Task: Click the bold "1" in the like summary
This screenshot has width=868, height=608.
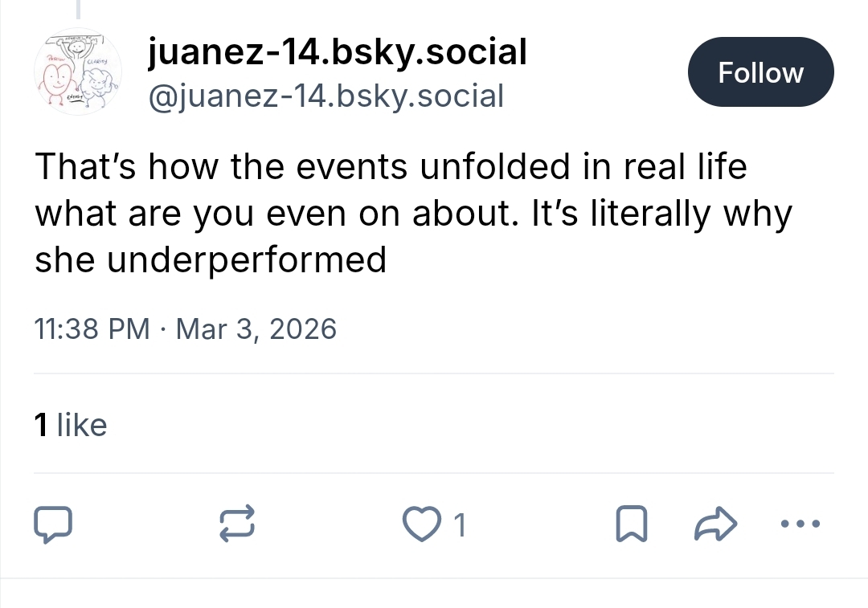Action: click(x=41, y=425)
